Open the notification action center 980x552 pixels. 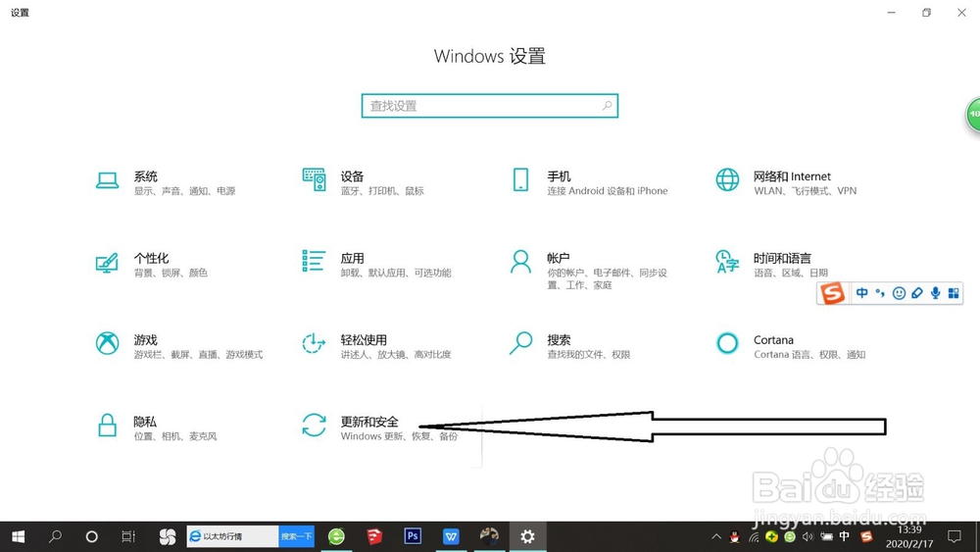point(955,536)
